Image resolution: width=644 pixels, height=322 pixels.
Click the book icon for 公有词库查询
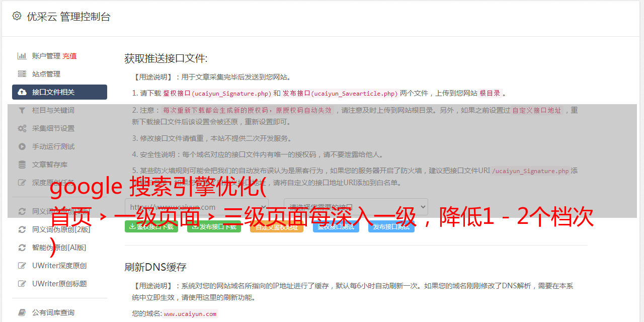[x=22, y=312]
